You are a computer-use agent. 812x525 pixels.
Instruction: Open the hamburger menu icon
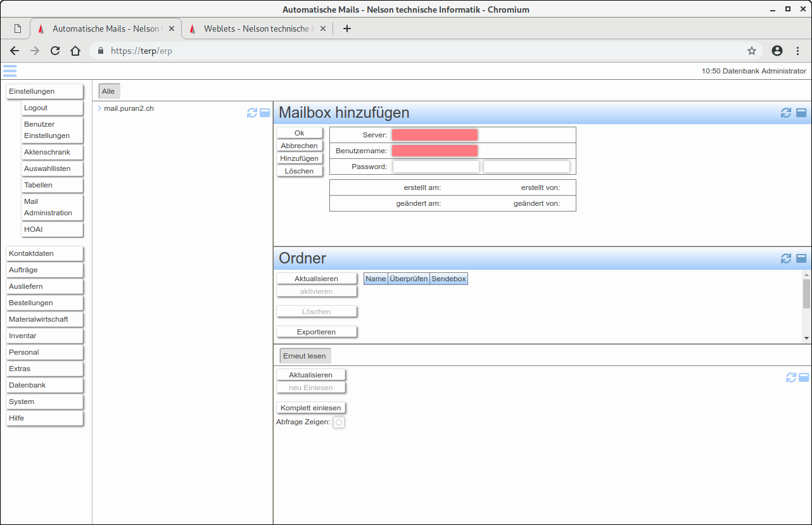click(10, 71)
